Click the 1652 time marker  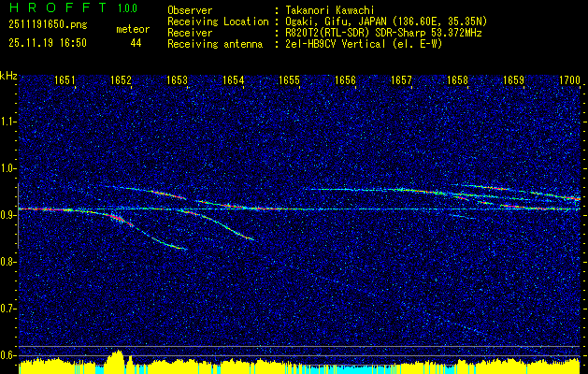click(x=121, y=79)
